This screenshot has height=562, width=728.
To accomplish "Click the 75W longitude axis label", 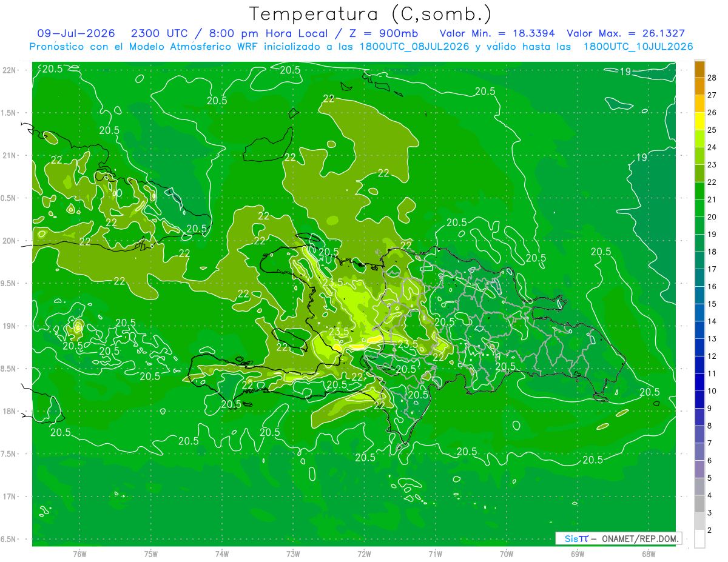I will pos(151,554).
